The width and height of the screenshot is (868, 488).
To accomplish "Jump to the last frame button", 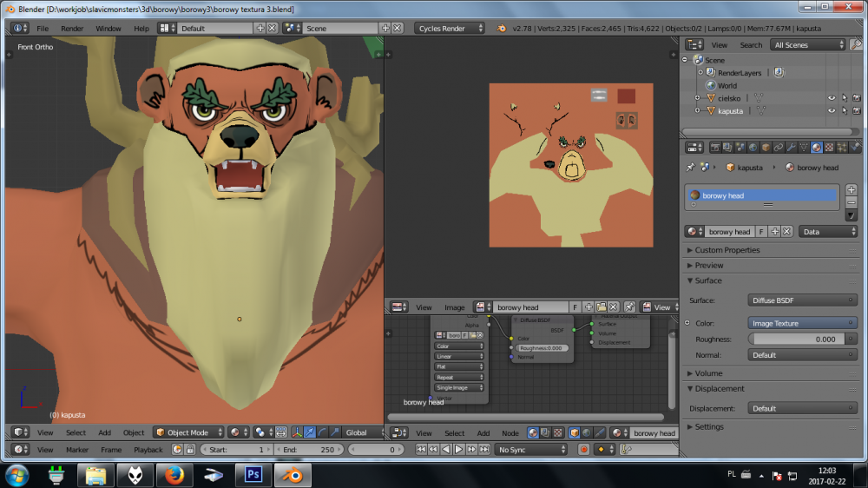I will click(x=484, y=450).
